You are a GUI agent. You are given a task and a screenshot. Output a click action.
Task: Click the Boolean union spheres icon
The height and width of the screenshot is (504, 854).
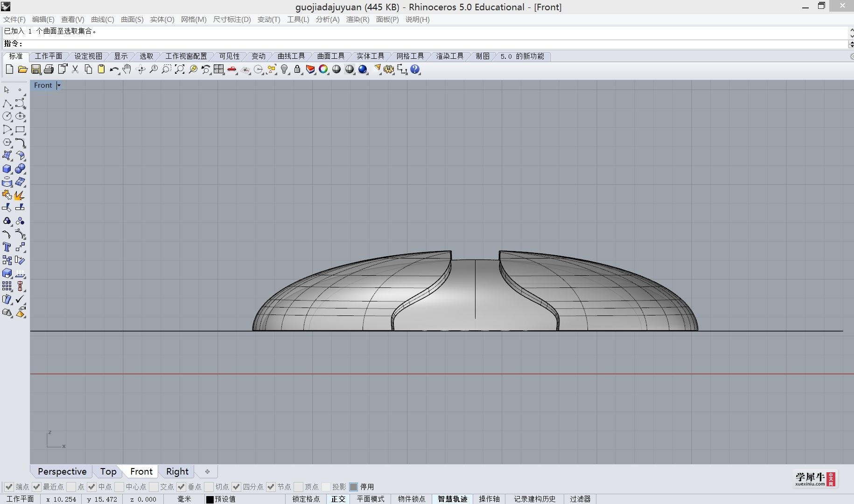(20, 168)
